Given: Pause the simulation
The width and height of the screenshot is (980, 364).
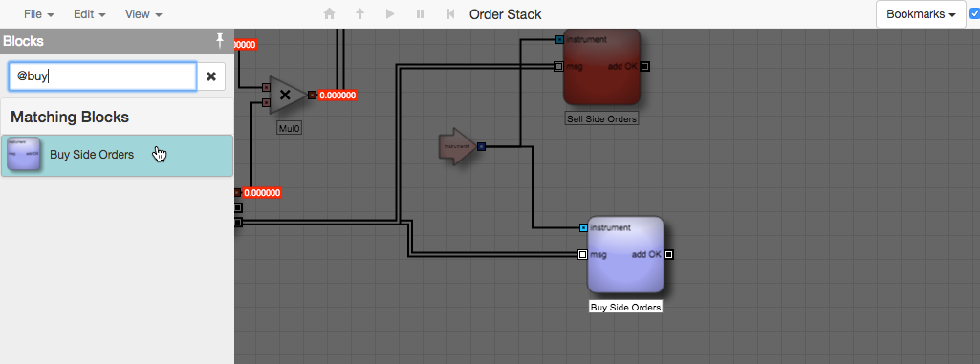Looking at the screenshot, I should pos(420,13).
